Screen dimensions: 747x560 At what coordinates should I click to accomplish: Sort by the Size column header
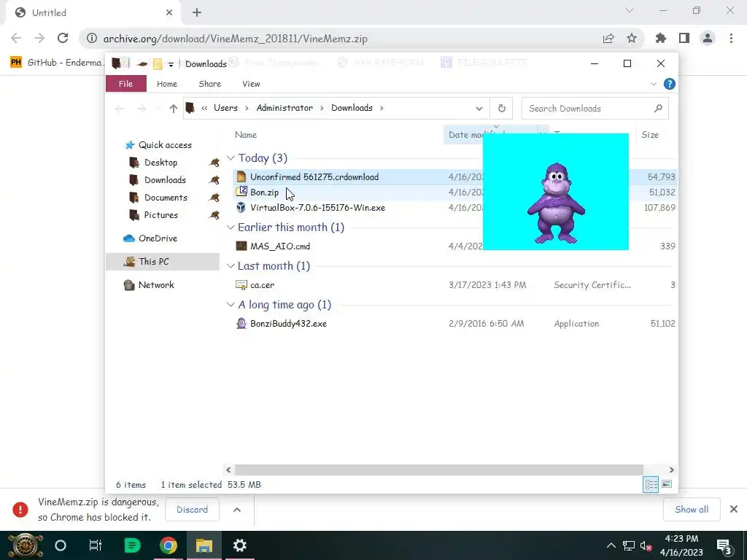(650, 135)
